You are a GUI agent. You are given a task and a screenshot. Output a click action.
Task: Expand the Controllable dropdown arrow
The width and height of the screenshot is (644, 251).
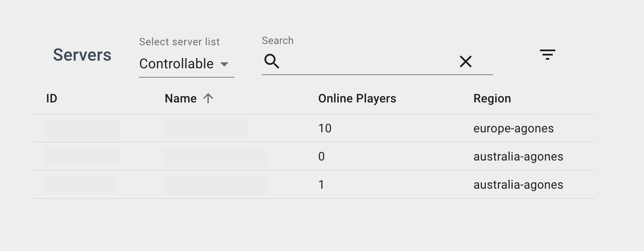[224, 64]
